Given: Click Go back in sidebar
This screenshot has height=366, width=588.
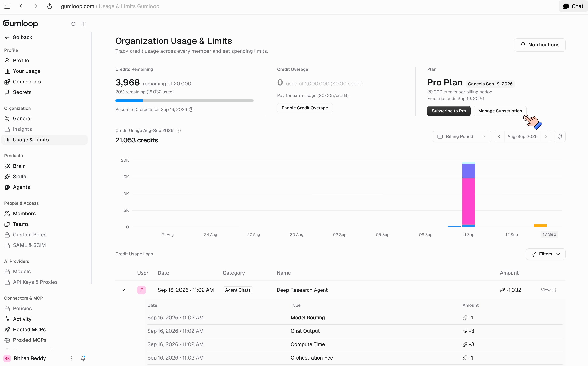Looking at the screenshot, I should (19, 37).
